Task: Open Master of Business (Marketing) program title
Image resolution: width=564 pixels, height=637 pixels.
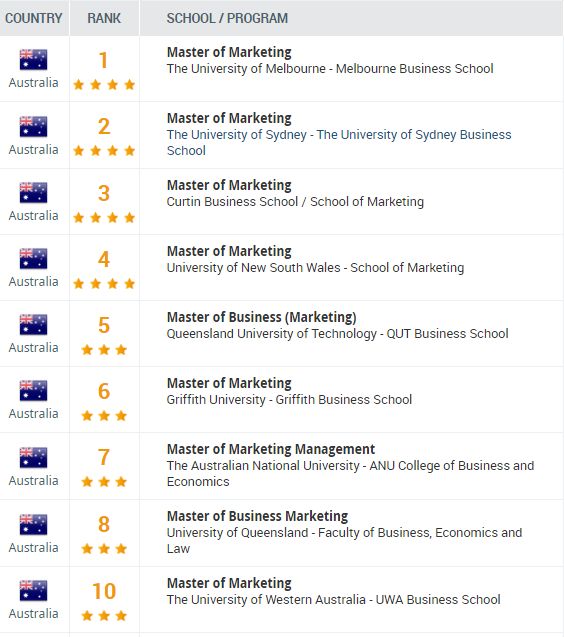Action: pos(262,317)
